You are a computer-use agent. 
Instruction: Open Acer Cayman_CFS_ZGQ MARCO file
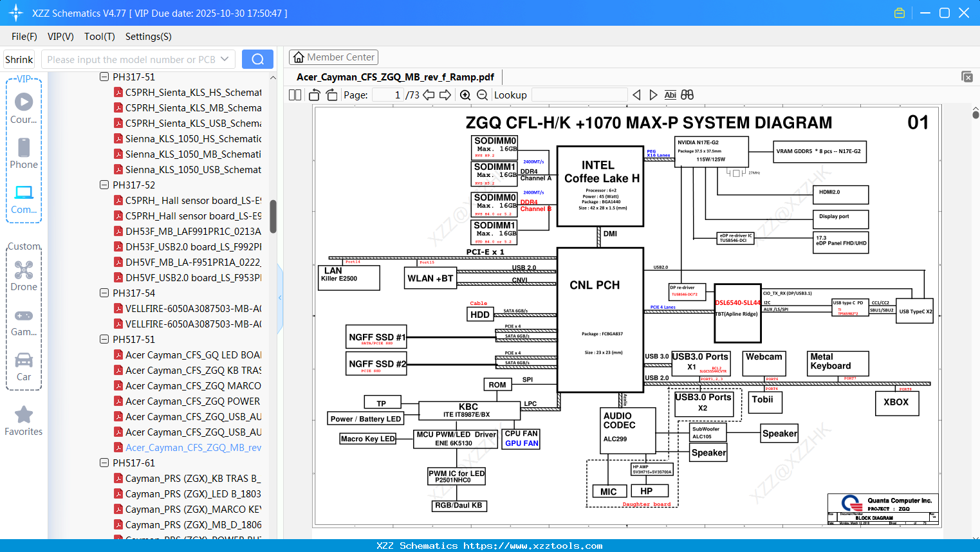click(x=193, y=385)
